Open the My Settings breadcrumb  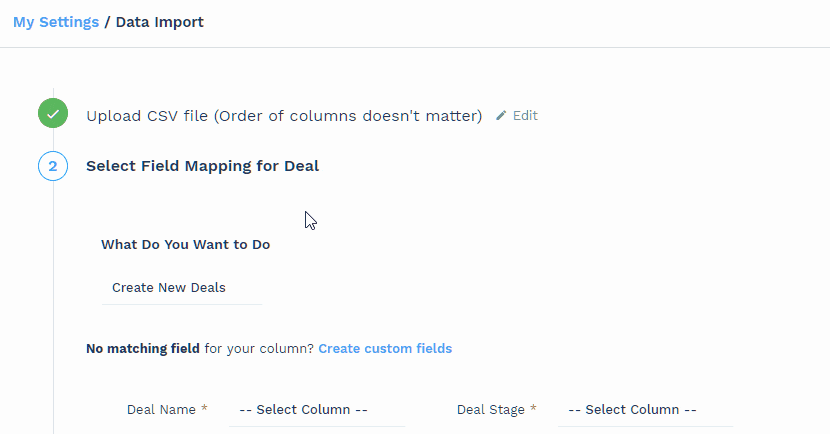tap(56, 22)
